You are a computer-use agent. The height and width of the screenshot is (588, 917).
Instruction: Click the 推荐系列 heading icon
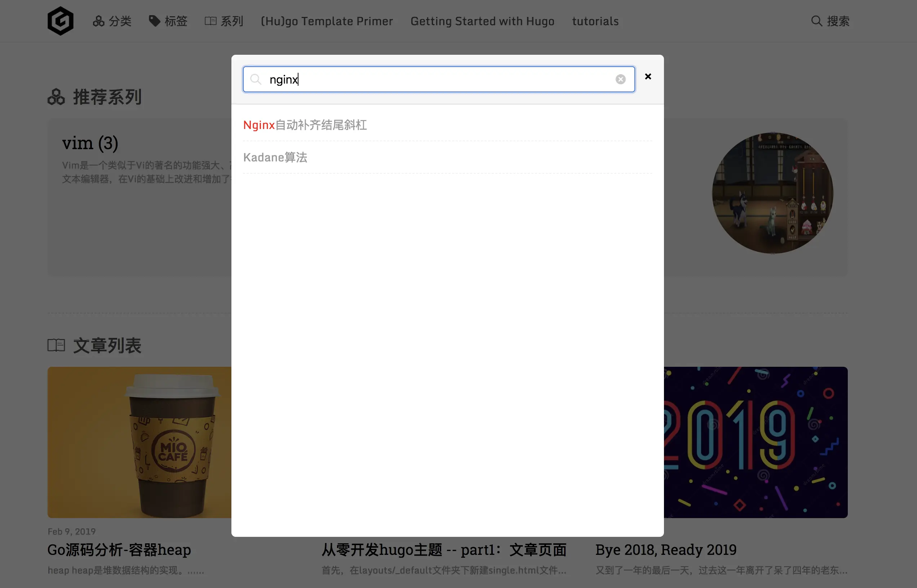56,97
